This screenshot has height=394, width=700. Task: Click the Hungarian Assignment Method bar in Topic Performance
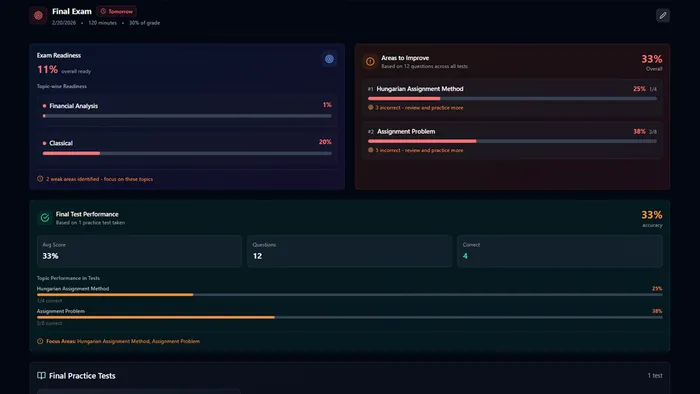click(x=350, y=294)
